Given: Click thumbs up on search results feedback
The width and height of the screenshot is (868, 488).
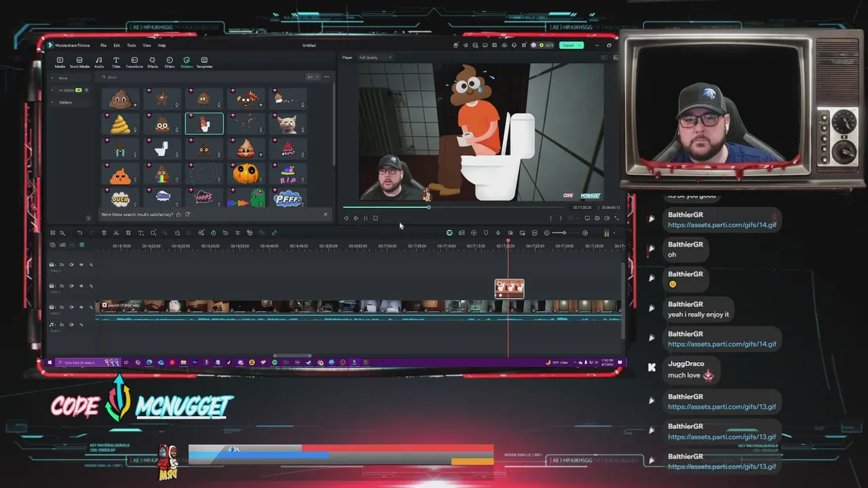Looking at the screenshot, I should [179, 214].
